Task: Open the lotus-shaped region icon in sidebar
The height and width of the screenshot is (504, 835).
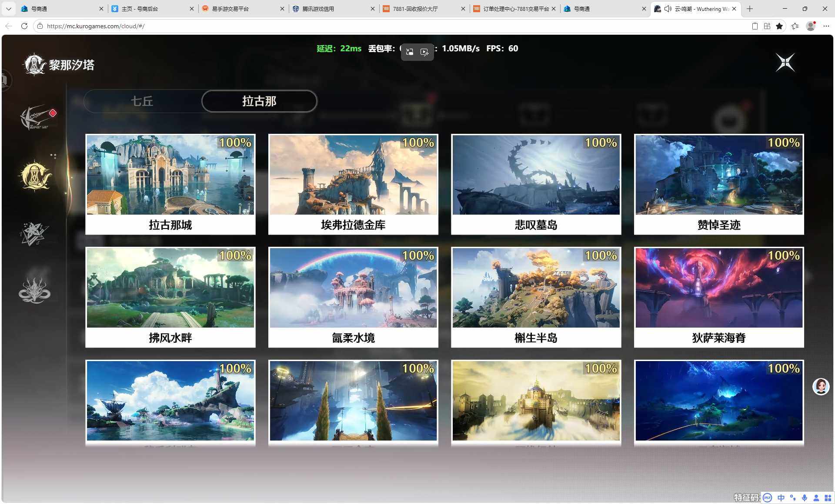Action: (34, 290)
